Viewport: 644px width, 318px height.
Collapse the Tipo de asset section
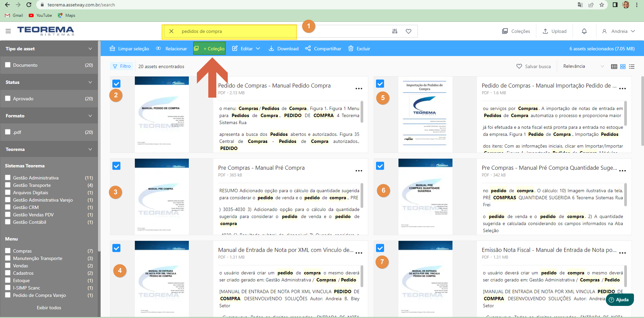[90, 49]
